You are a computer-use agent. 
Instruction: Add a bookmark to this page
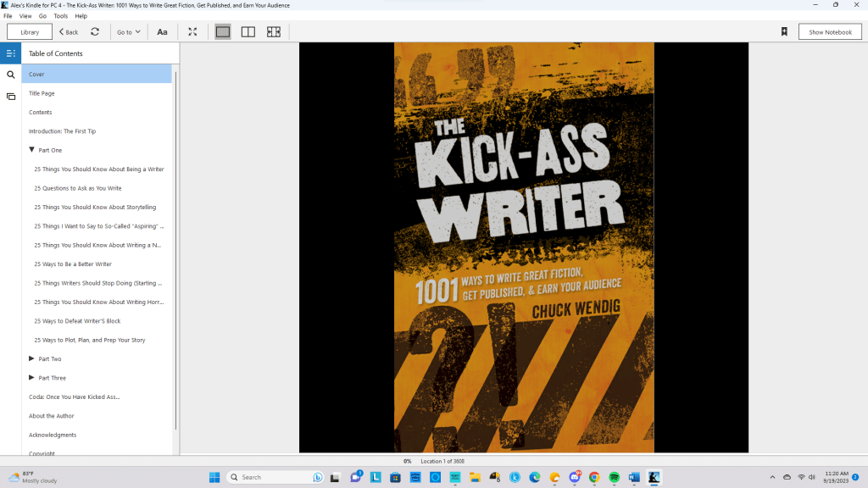click(x=784, y=32)
